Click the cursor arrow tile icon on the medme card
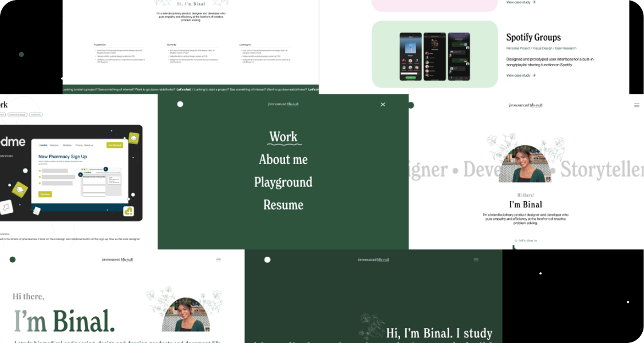Image resolution: width=644 pixels, height=343 pixels. [6, 207]
